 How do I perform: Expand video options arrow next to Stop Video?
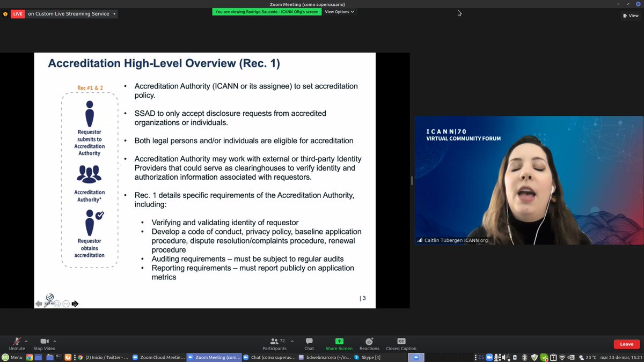coord(55,341)
